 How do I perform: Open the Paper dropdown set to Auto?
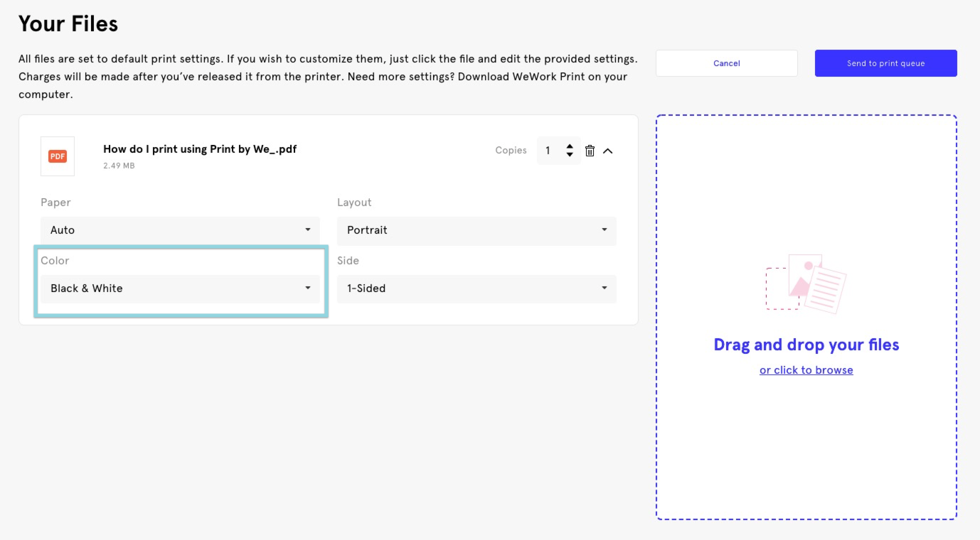click(180, 230)
